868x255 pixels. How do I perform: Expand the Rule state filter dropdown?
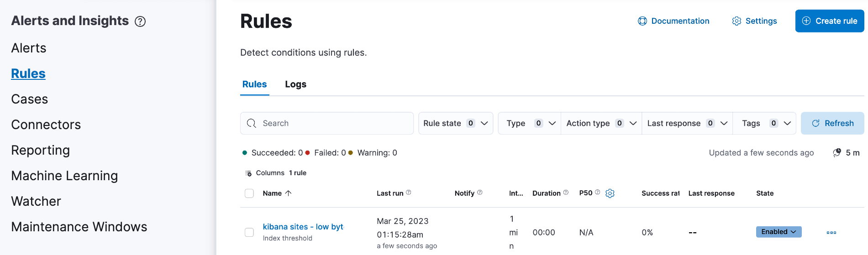pos(455,123)
